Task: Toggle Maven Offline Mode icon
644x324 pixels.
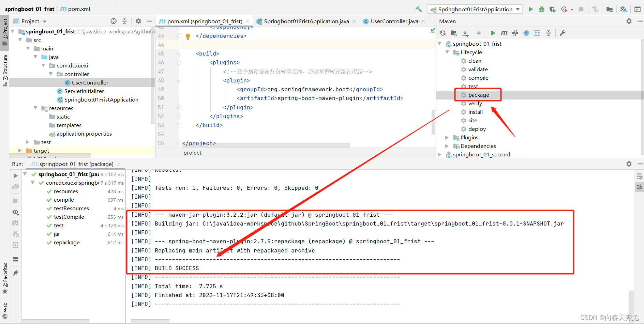Action: pyautogui.click(x=515, y=33)
